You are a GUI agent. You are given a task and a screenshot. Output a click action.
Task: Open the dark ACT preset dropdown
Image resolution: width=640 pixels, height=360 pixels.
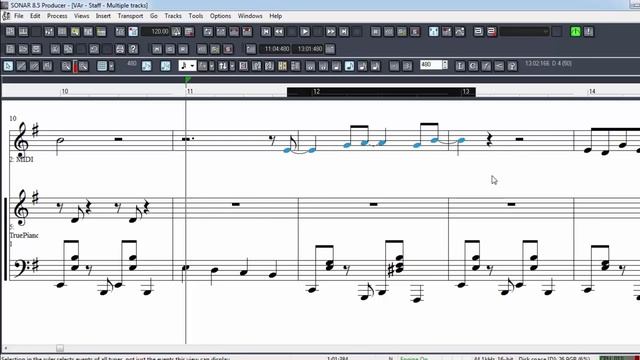(524, 31)
